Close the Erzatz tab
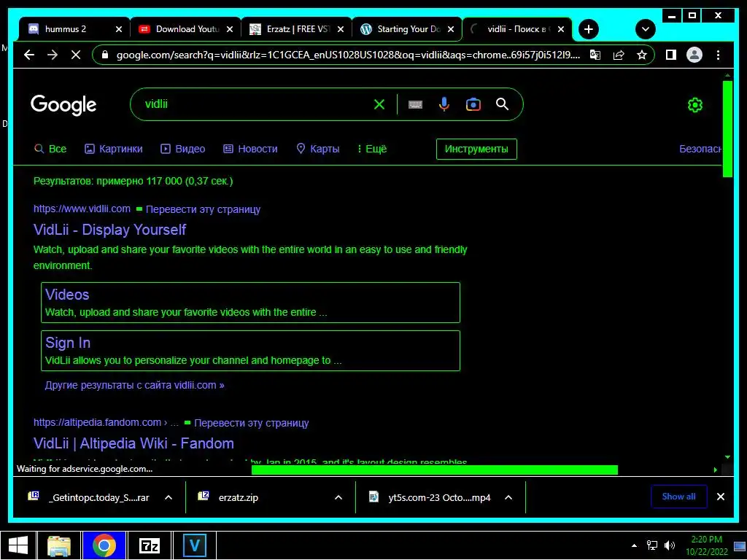 point(340,29)
